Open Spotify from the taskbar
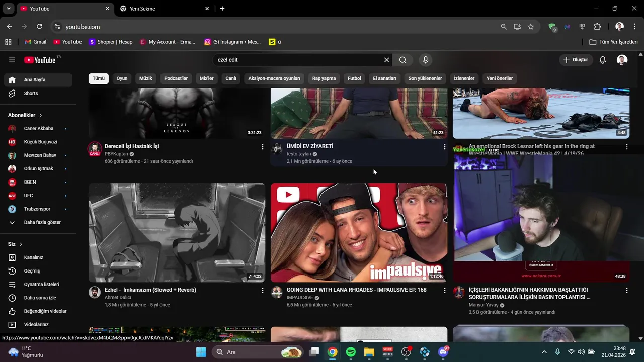The height and width of the screenshot is (362, 644). [x=351, y=352]
